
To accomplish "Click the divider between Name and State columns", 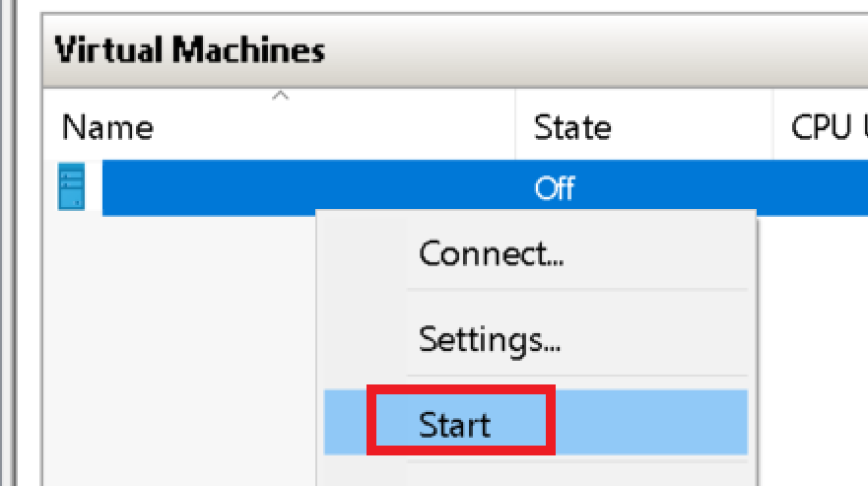I will [x=515, y=127].
